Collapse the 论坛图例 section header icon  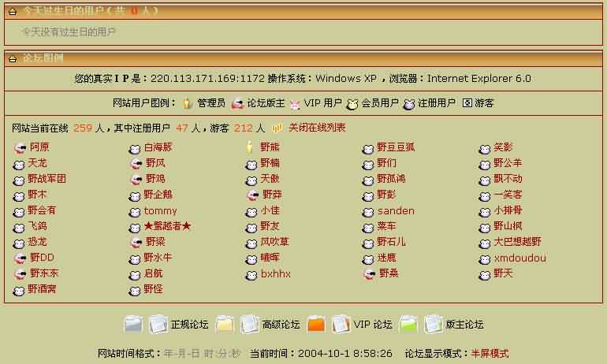coord(13,58)
